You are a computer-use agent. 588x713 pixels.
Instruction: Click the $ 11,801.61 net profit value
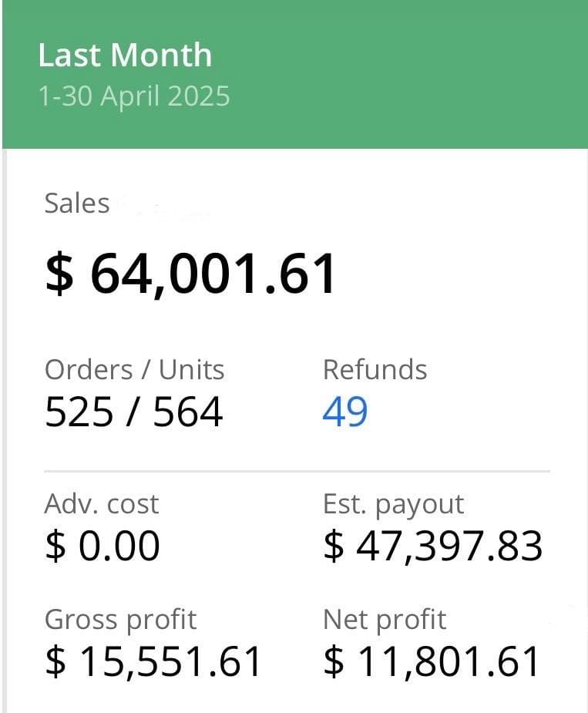[x=433, y=661]
